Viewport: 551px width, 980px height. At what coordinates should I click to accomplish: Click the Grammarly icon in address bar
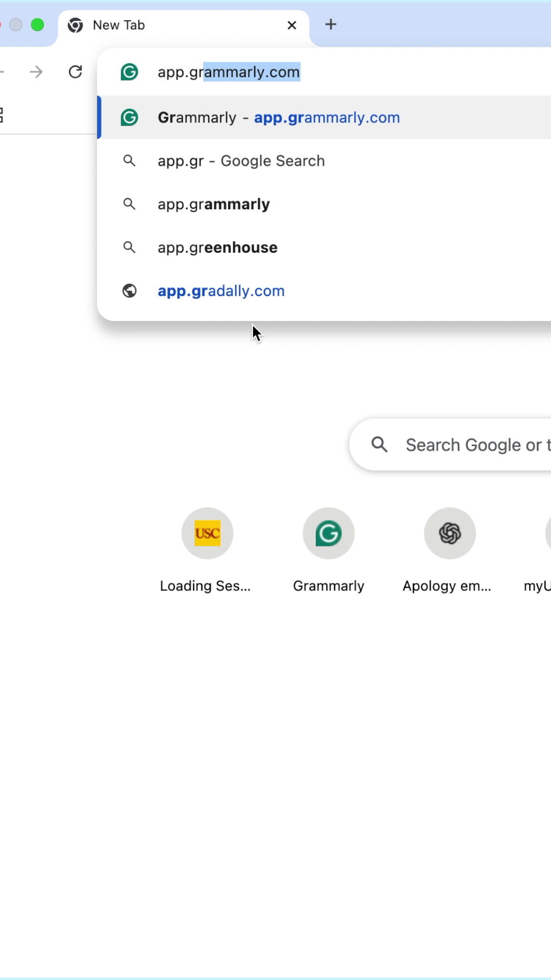[x=130, y=72]
